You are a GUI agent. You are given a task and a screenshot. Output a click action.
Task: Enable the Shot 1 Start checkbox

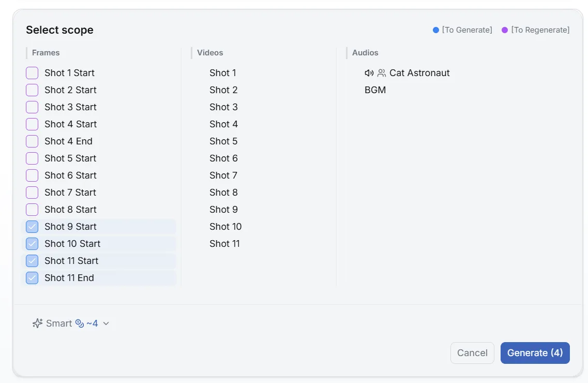pyautogui.click(x=32, y=72)
